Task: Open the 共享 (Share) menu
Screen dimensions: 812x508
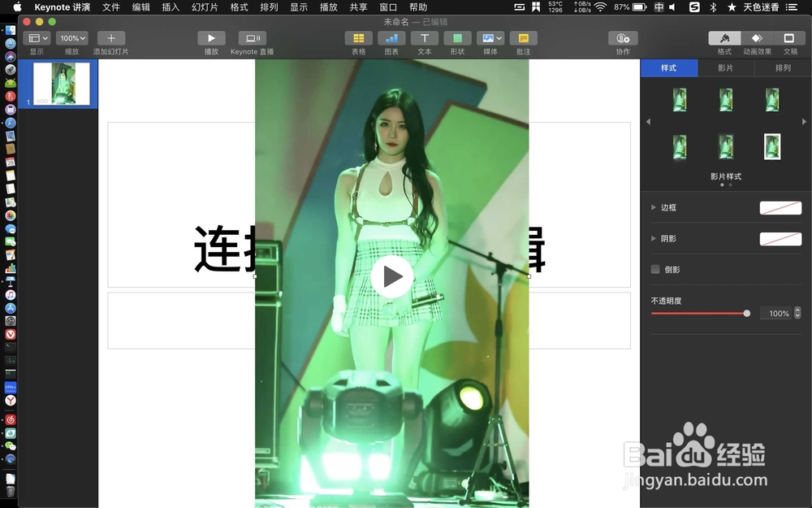Action: click(x=358, y=7)
